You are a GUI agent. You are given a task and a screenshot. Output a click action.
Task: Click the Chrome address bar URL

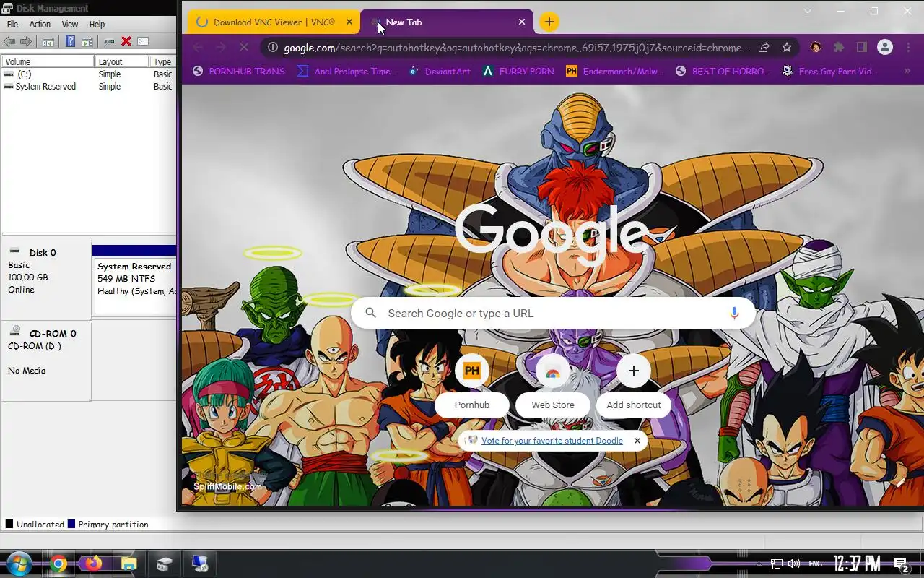click(516, 48)
